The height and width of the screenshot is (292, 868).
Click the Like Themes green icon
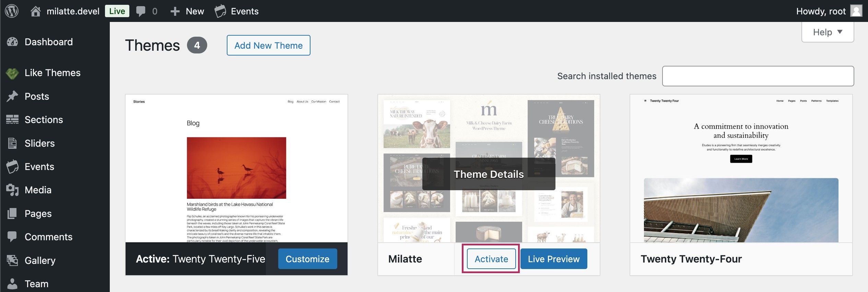(x=12, y=73)
